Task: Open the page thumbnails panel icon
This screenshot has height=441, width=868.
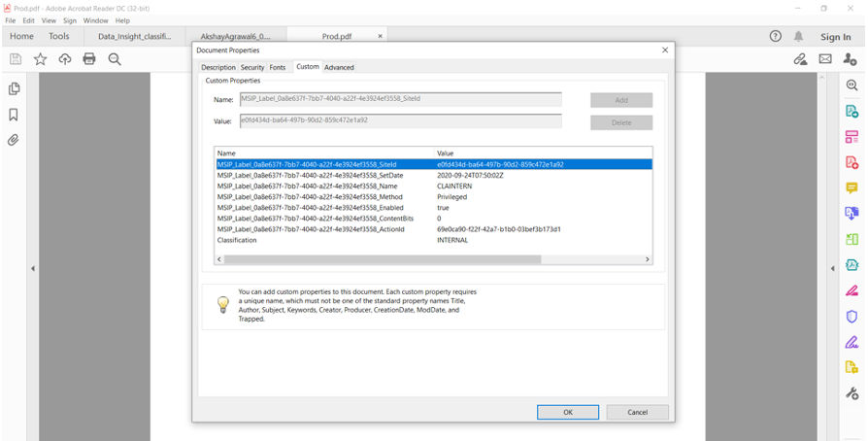Action: pyautogui.click(x=14, y=88)
